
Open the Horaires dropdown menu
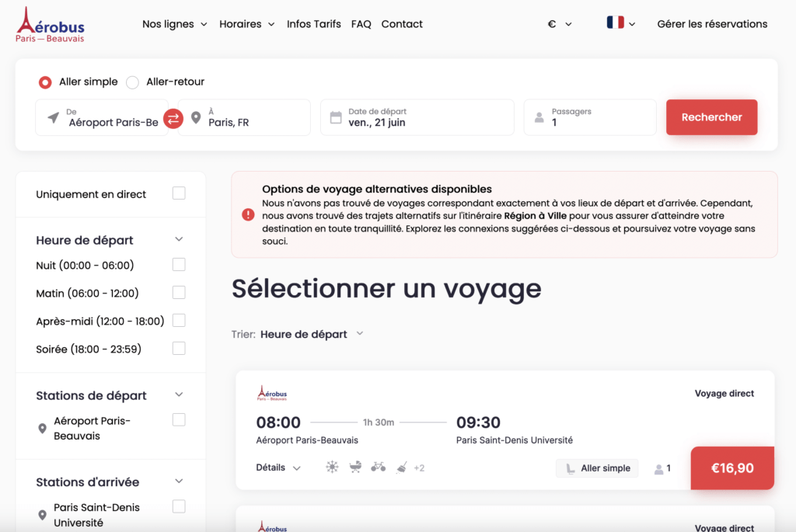click(246, 24)
